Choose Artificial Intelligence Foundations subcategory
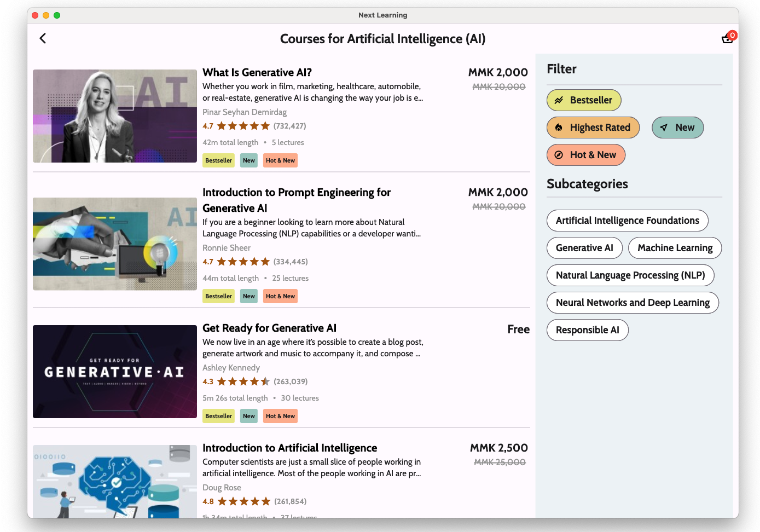 [x=627, y=221]
